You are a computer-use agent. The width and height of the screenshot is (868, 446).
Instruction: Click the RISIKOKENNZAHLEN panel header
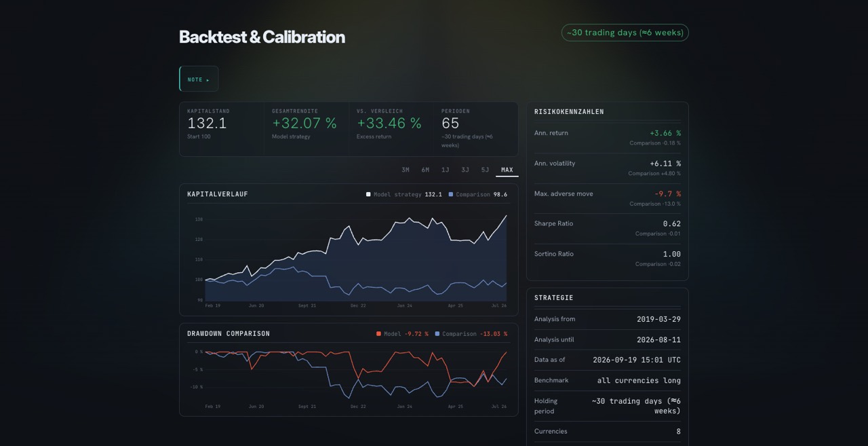tap(569, 111)
